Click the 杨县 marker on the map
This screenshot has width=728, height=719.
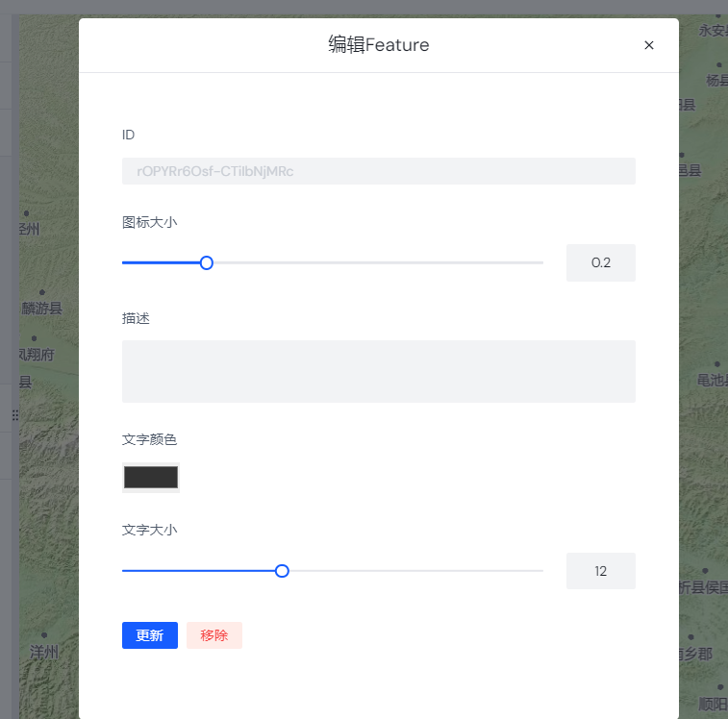pyautogui.click(x=716, y=64)
